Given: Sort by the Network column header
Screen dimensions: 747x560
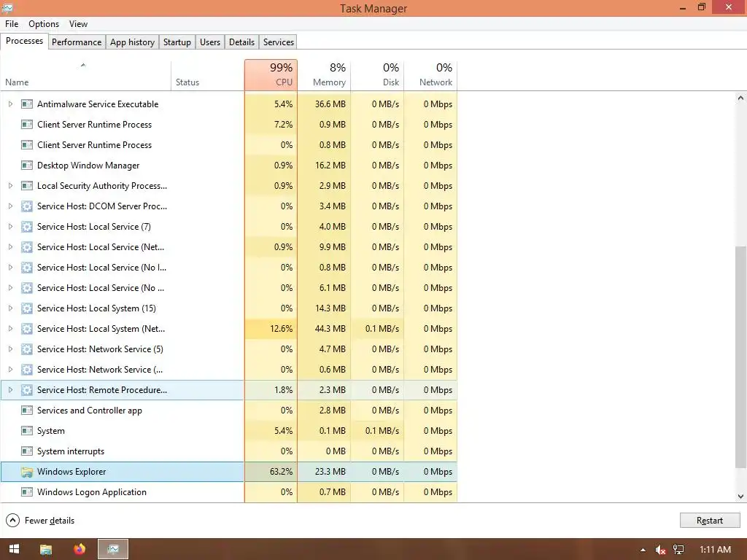Looking at the screenshot, I should pos(431,75).
